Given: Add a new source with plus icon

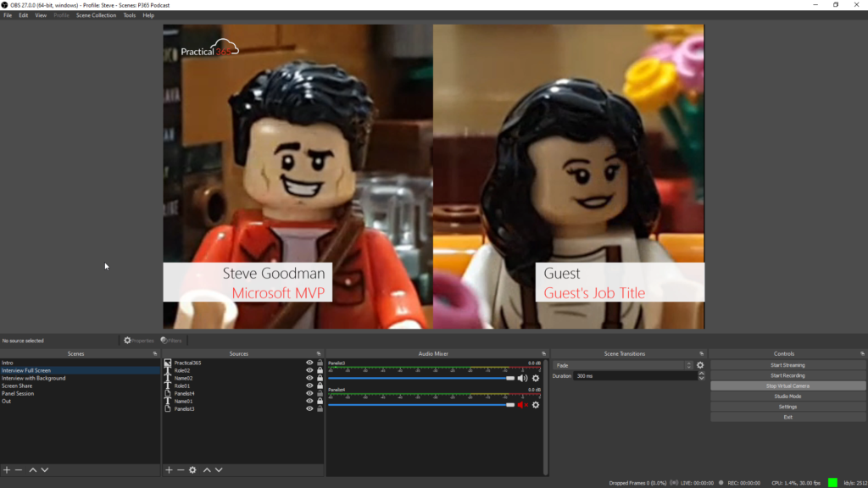Looking at the screenshot, I should click(x=169, y=469).
